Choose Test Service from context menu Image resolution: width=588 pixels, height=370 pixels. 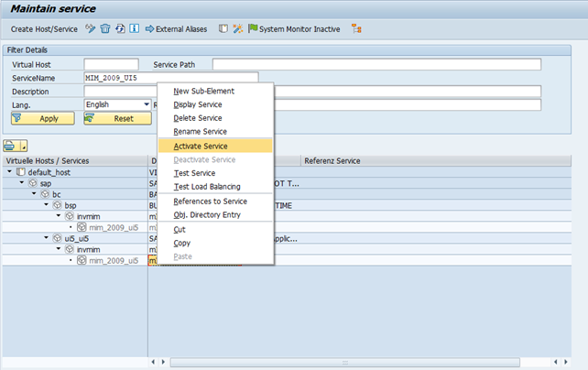click(x=195, y=173)
